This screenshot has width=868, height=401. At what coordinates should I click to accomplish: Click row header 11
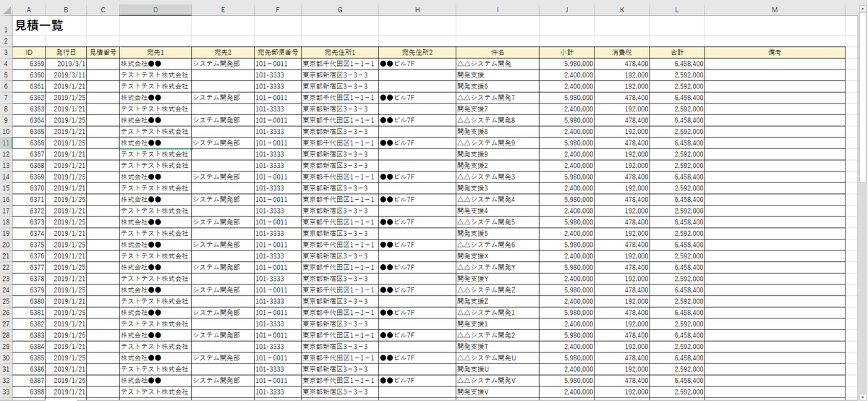coord(6,143)
